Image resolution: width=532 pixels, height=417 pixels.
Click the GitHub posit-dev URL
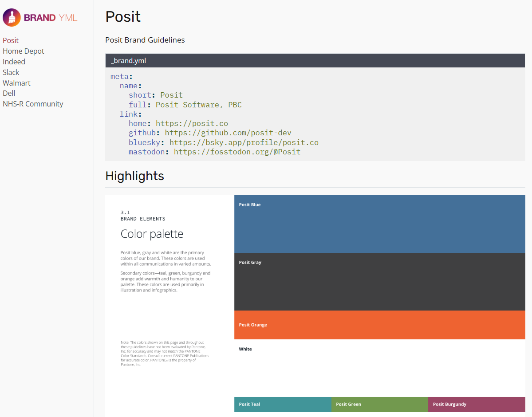[228, 133]
